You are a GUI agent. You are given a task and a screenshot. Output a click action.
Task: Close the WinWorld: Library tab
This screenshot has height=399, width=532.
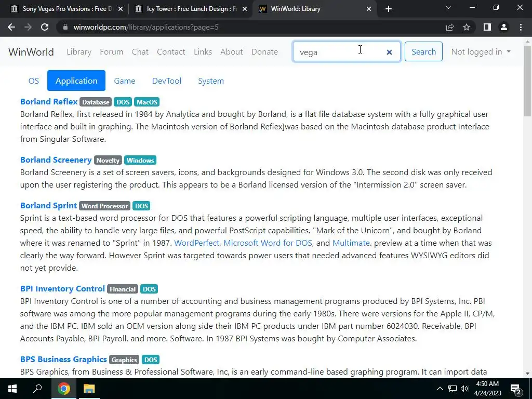(x=369, y=9)
